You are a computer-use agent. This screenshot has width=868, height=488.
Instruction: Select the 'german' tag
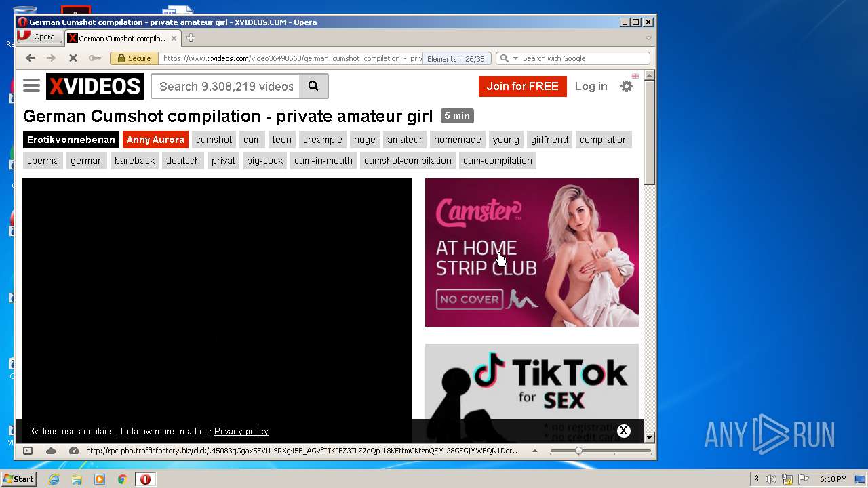(x=87, y=161)
